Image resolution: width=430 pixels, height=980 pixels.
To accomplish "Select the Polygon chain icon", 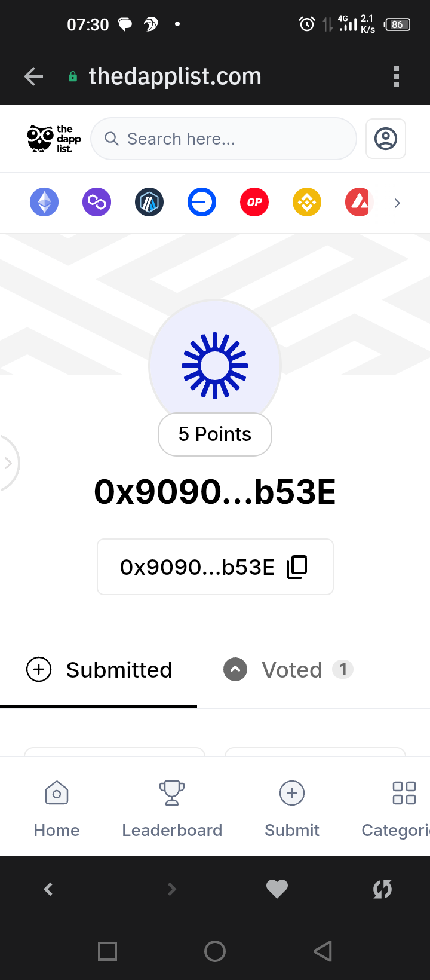I will [97, 203].
